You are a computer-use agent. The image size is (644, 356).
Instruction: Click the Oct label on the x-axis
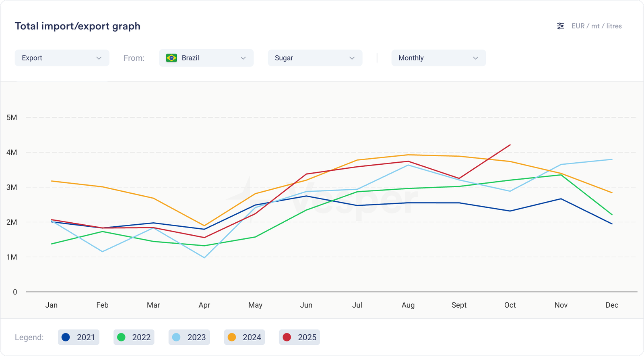click(510, 305)
